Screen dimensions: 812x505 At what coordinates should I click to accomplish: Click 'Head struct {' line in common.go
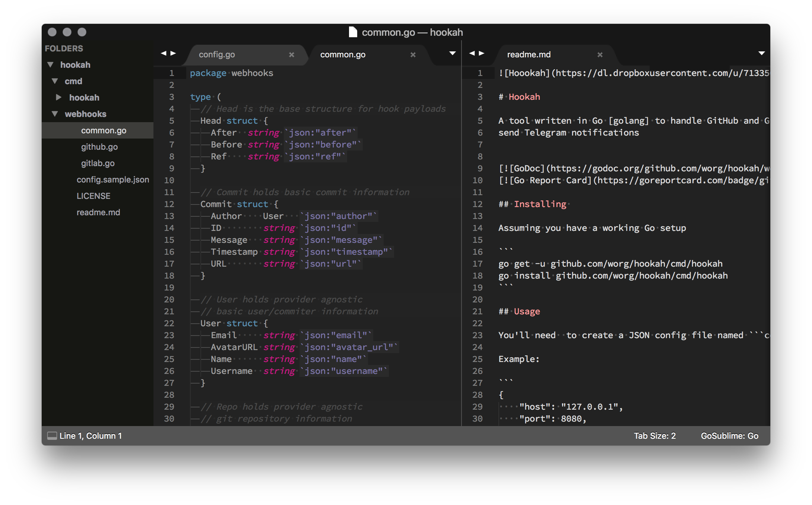click(x=234, y=121)
